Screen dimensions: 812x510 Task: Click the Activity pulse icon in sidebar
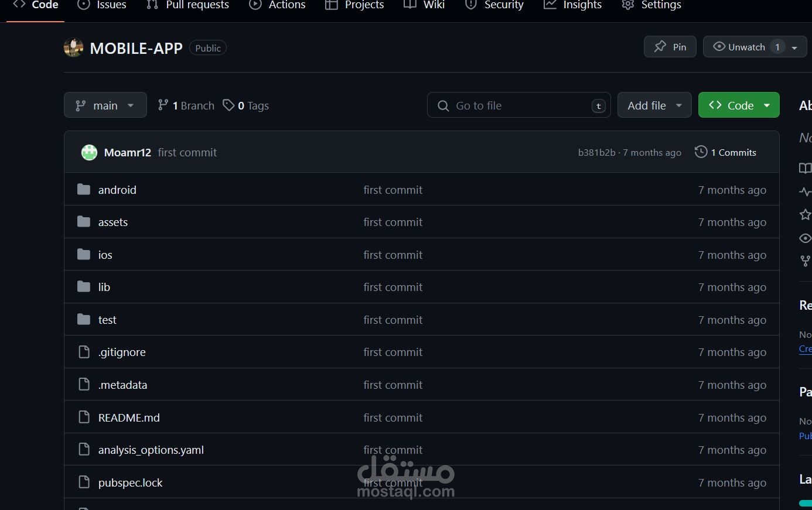[x=805, y=191]
